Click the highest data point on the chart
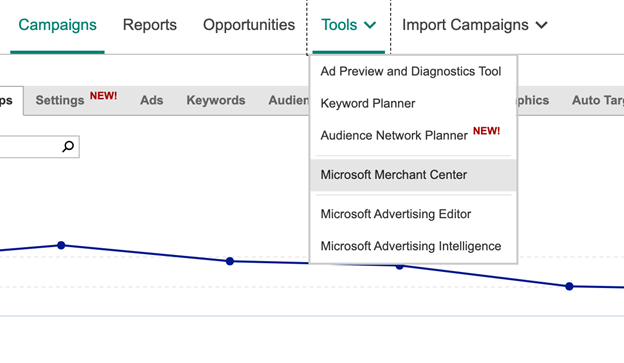The image size is (624, 363). click(x=61, y=245)
